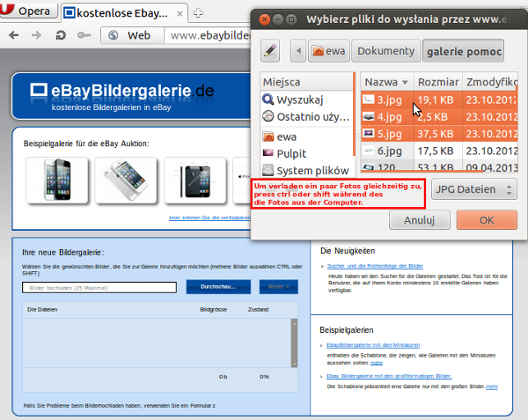Viewport: 528px width, 420px height.
Task: Click the Web globe badge in address bar
Action: [132, 35]
